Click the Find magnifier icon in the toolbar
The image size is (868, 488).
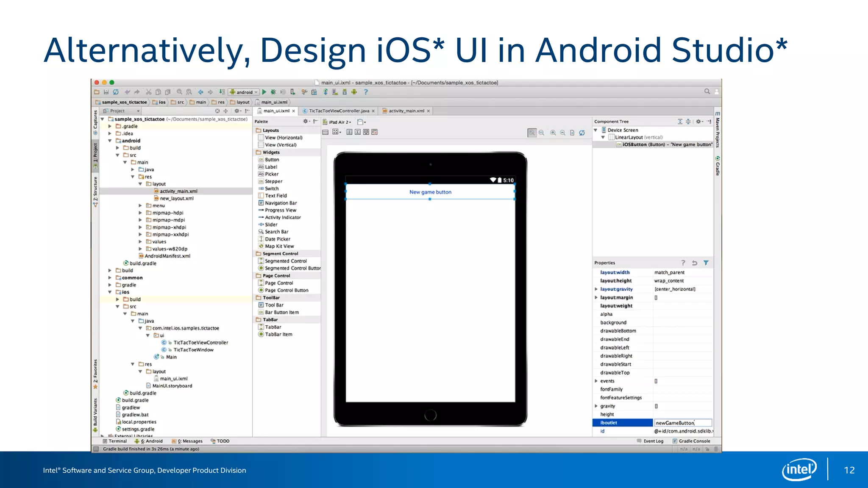pyautogui.click(x=179, y=92)
